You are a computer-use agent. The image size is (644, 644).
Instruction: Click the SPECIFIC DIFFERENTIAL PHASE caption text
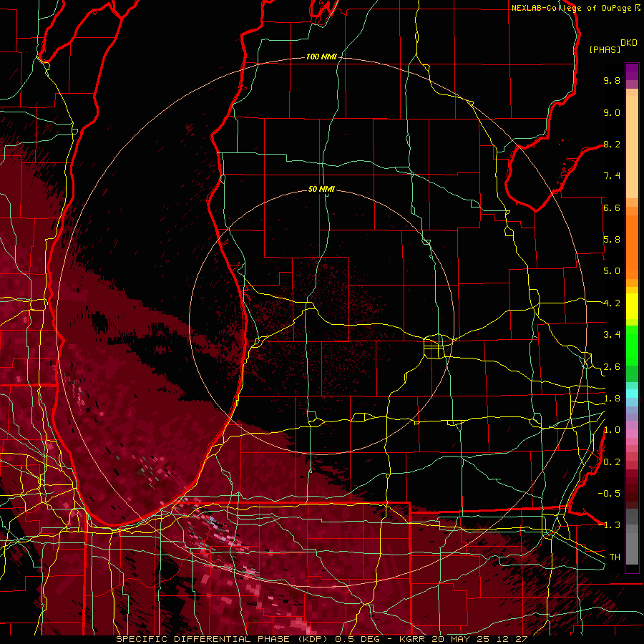coord(204,639)
